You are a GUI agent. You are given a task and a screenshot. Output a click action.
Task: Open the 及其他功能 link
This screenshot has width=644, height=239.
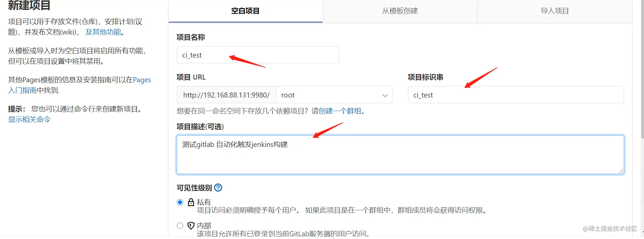point(103,32)
